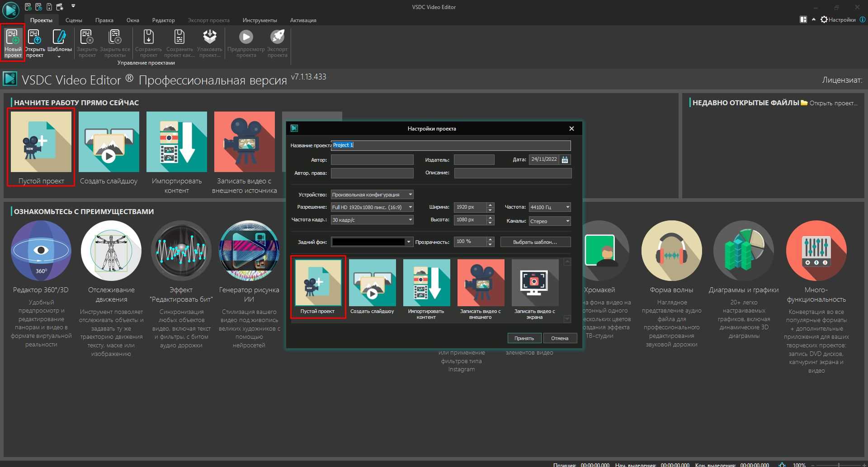Click the Choose template button
The height and width of the screenshot is (467, 868).
[535, 242]
